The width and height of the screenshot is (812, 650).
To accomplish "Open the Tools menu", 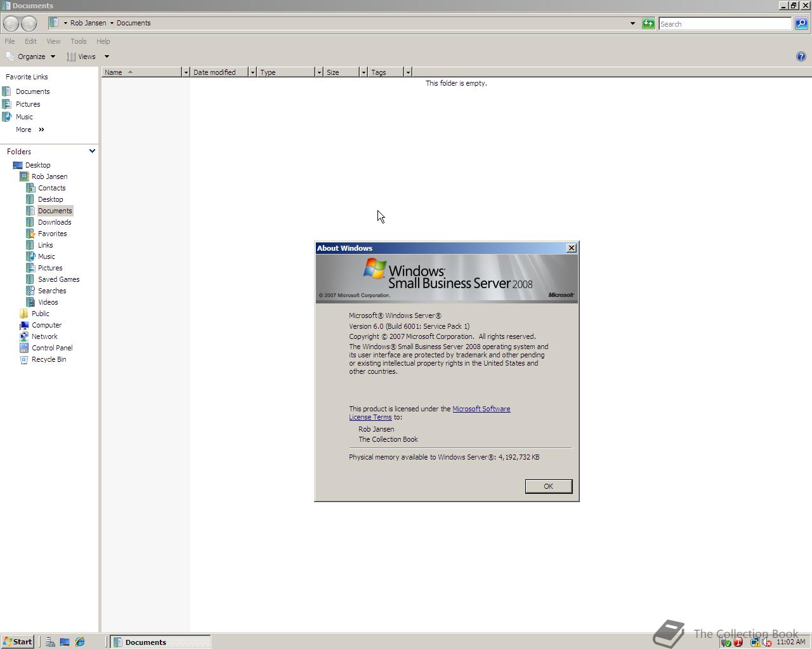I will tap(79, 41).
